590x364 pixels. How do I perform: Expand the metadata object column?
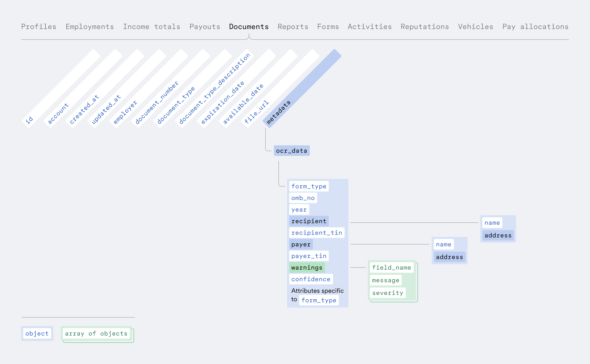click(278, 112)
